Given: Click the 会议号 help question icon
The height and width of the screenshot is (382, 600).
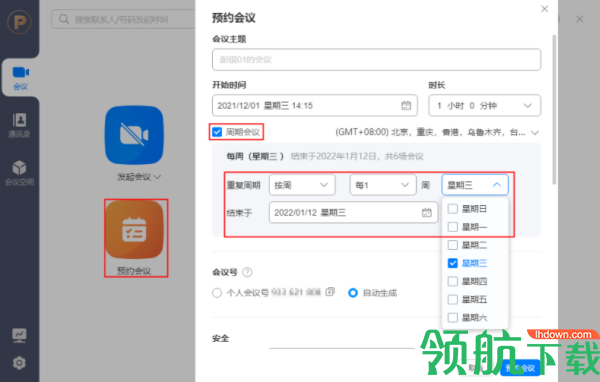Looking at the screenshot, I should pyautogui.click(x=247, y=272).
